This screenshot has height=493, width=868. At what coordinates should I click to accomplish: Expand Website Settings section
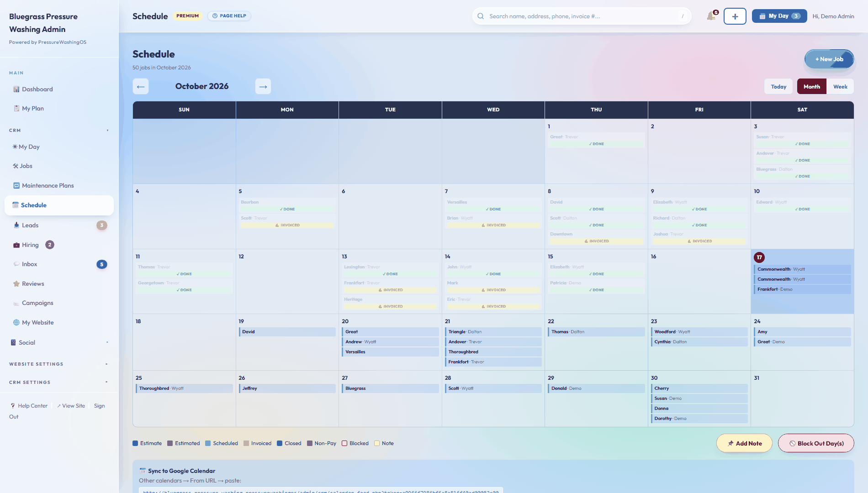[59, 364]
